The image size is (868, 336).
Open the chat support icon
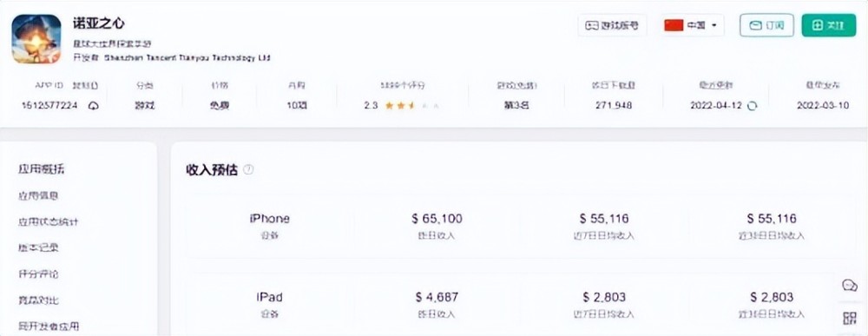pos(850,286)
